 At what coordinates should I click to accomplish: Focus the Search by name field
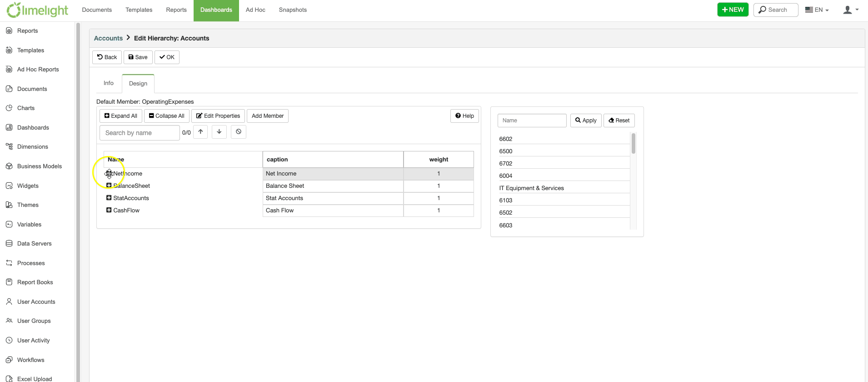coord(140,133)
